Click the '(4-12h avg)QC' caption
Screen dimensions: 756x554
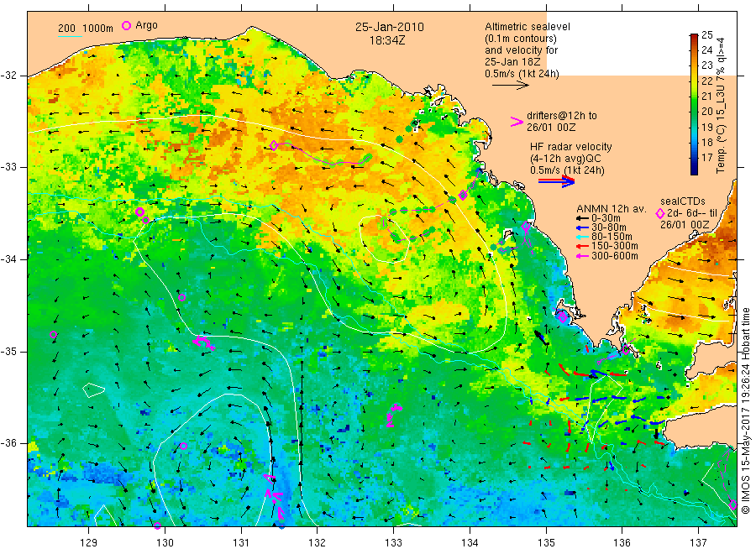point(565,159)
